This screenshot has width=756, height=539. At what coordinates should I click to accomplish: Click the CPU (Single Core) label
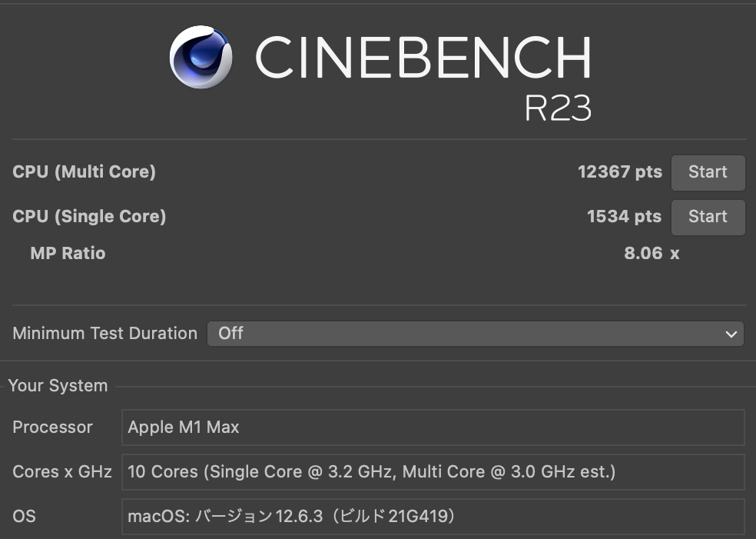[89, 217]
